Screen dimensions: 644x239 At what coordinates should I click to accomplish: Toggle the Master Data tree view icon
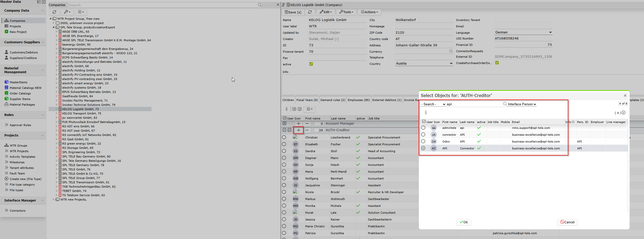tap(39, 2)
